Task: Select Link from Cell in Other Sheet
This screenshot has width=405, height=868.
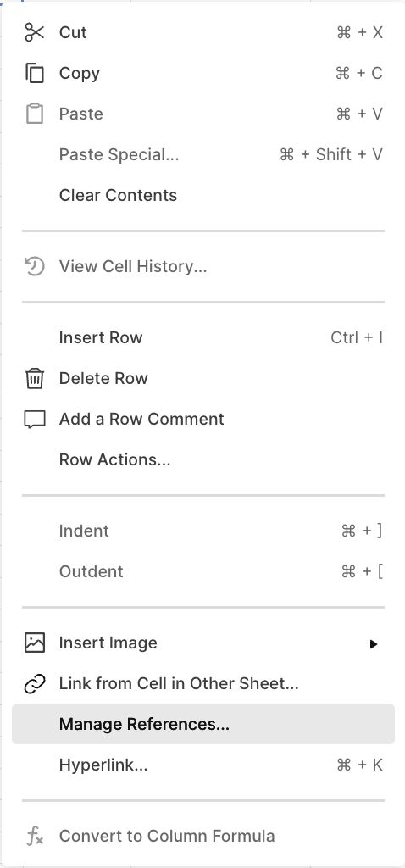Action: click(203, 684)
